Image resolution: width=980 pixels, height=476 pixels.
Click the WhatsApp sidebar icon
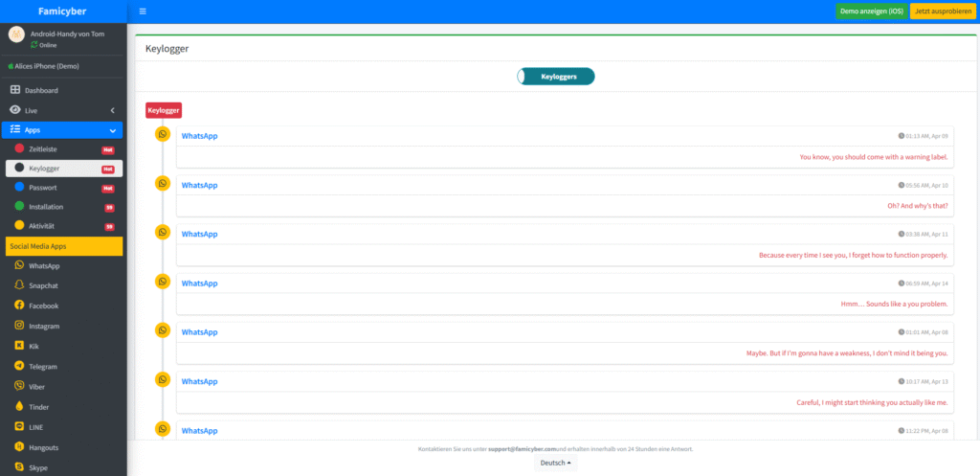coord(19,265)
